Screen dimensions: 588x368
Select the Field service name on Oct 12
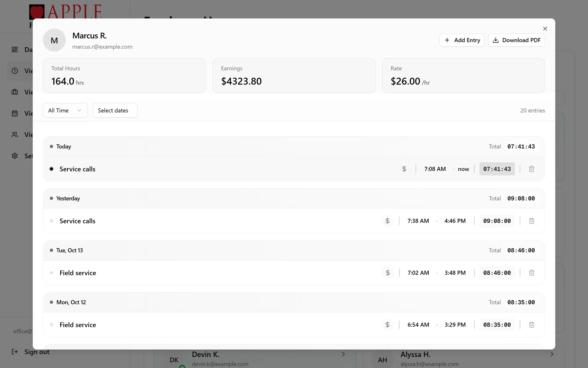tap(78, 325)
